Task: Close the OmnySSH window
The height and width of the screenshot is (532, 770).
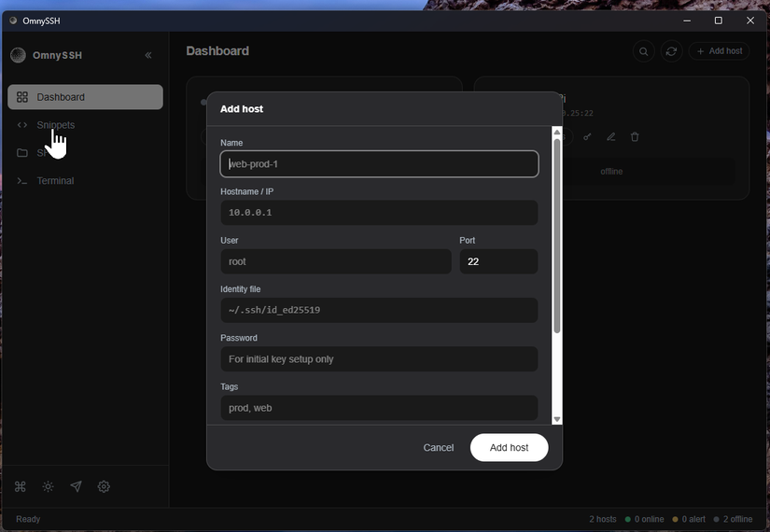Action: 750,21
